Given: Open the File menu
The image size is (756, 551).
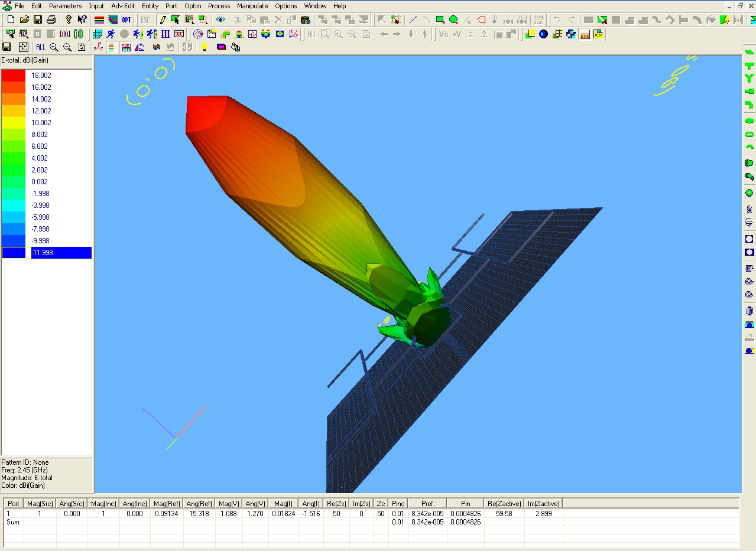Looking at the screenshot, I should pos(20,6).
